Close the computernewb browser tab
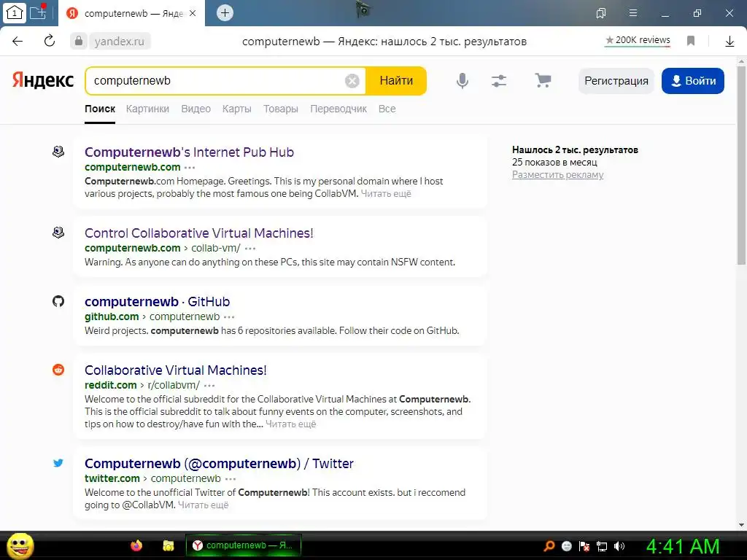The width and height of the screenshot is (747, 560). (193, 13)
